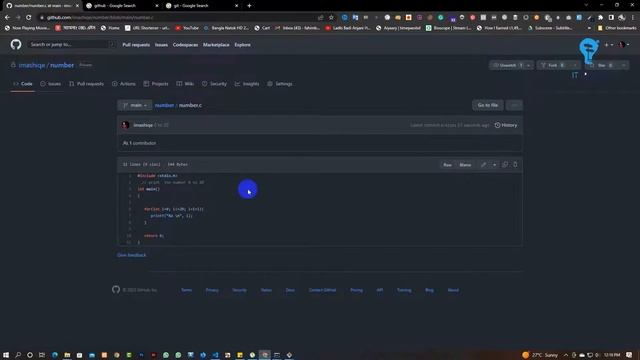Go back in browser history

click(7, 18)
